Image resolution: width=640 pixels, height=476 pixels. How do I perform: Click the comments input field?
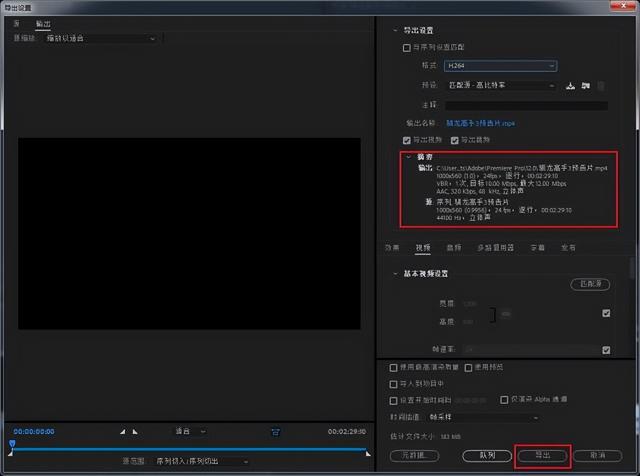(527, 106)
